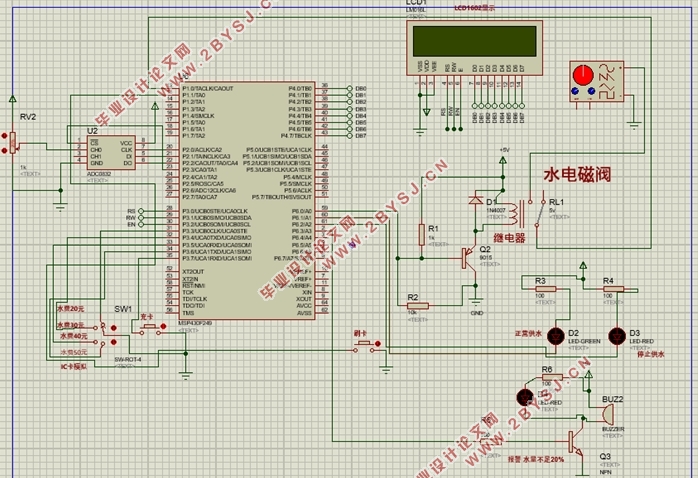Viewport: 698px width, 478px height.
Task: Click the D3 LED-RED indicator
Action: (617, 336)
